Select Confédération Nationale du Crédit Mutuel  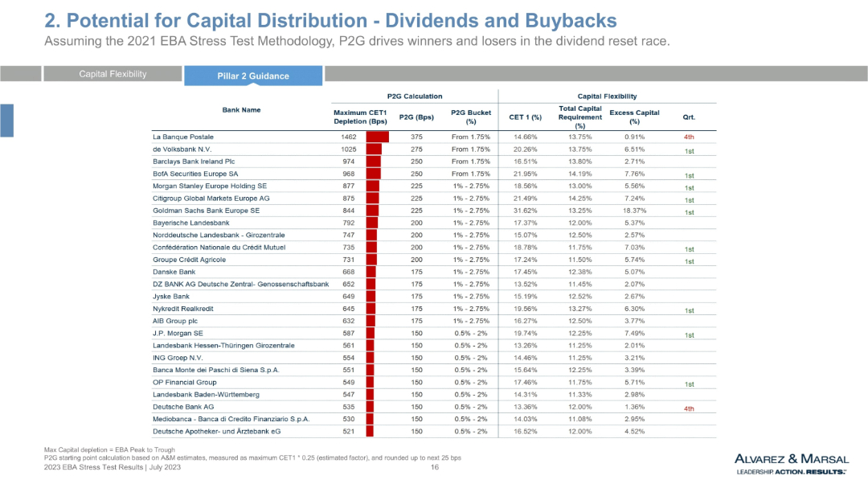click(x=219, y=248)
